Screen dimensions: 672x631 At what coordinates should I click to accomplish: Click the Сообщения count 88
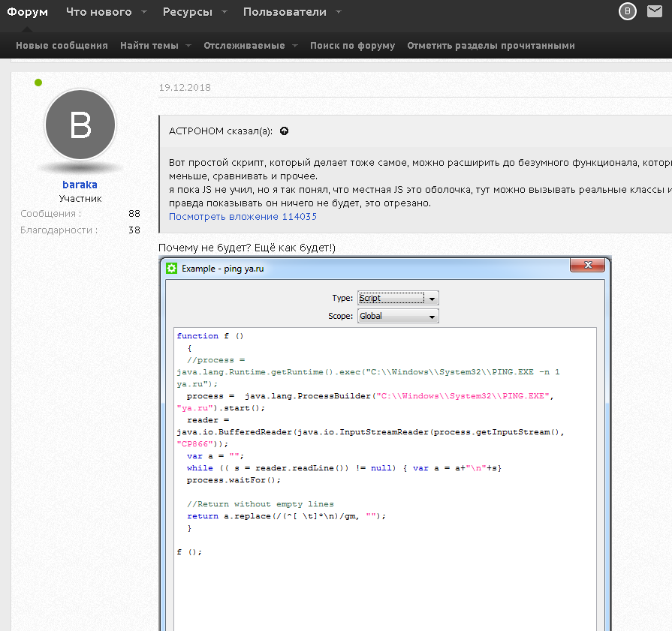(x=134, y=213)
